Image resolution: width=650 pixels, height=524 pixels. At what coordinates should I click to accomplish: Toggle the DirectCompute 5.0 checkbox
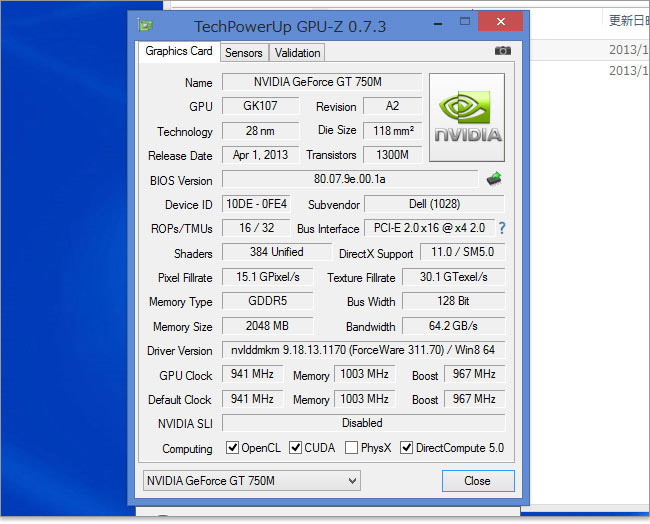point(406,448)
